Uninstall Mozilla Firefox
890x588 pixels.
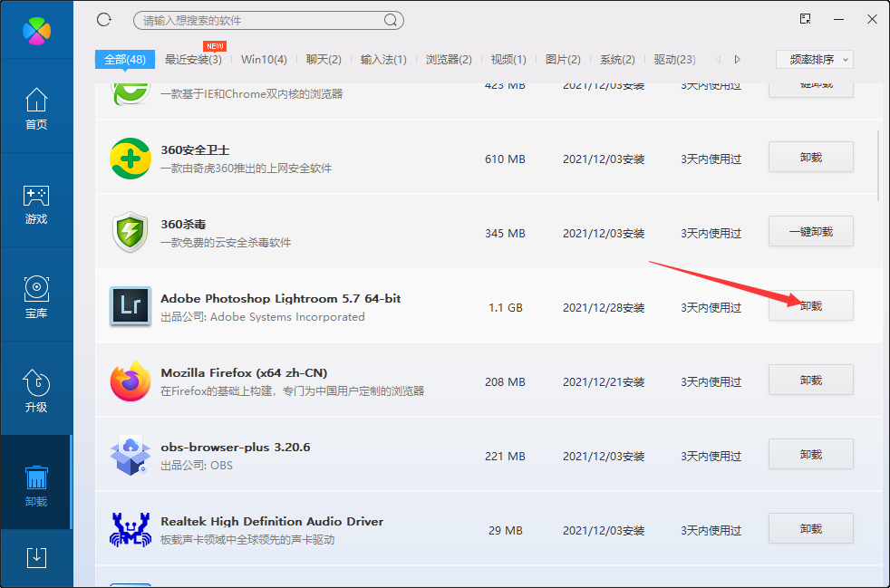point(811,380)
